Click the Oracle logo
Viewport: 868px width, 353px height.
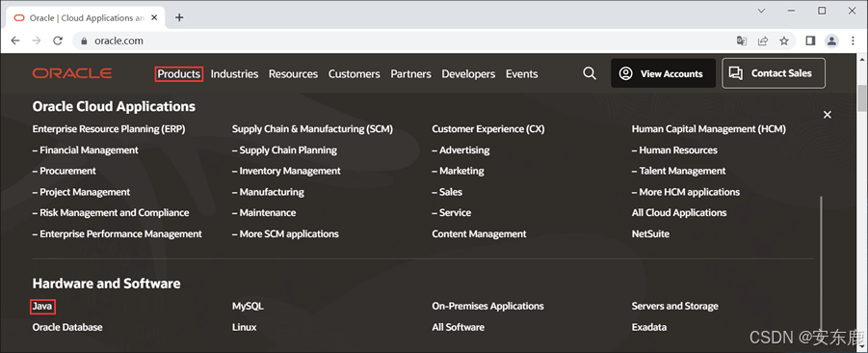72,73
